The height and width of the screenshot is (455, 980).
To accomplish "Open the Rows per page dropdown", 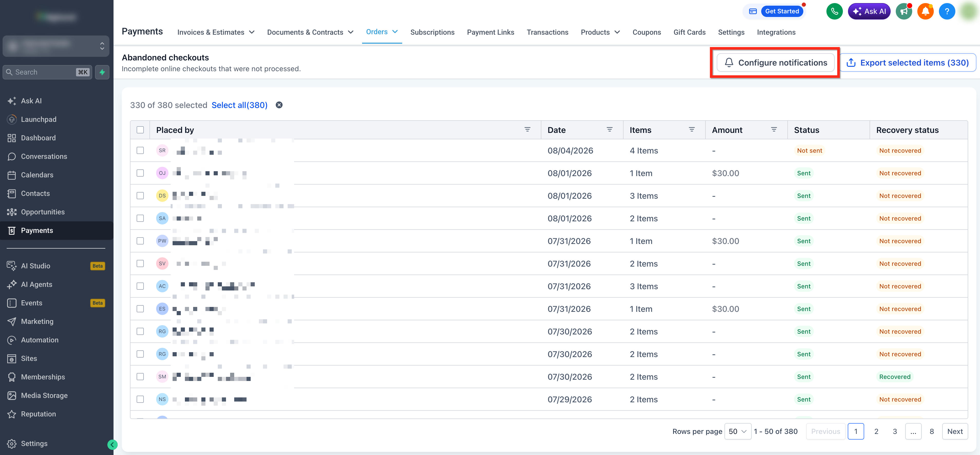I will (737, 431).
